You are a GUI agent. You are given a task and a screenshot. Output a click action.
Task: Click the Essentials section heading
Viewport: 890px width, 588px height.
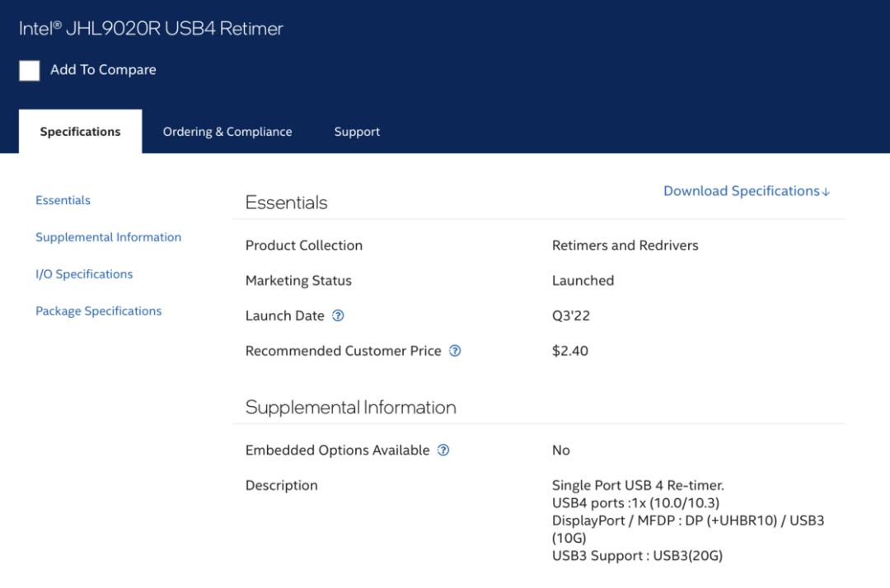coord(286,203)
